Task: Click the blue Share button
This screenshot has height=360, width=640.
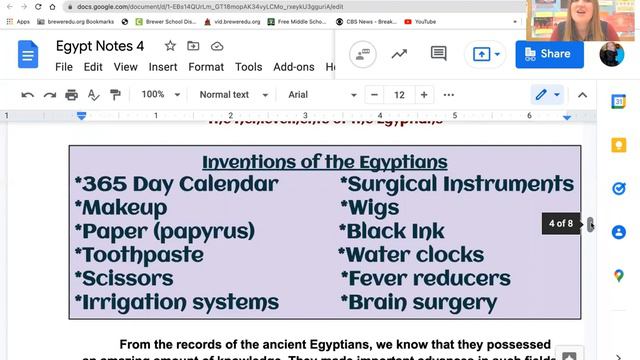Action: (549, 54)
